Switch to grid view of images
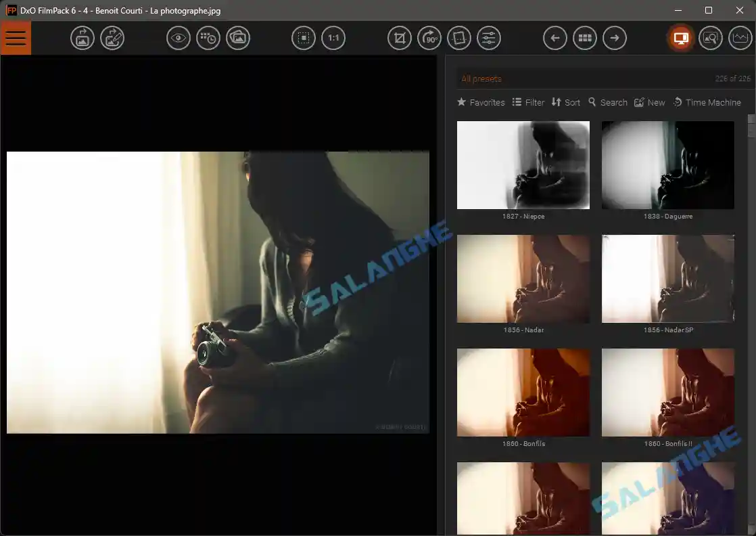The height and width of the screenshot is (536, 756). [x=584, y=38]
